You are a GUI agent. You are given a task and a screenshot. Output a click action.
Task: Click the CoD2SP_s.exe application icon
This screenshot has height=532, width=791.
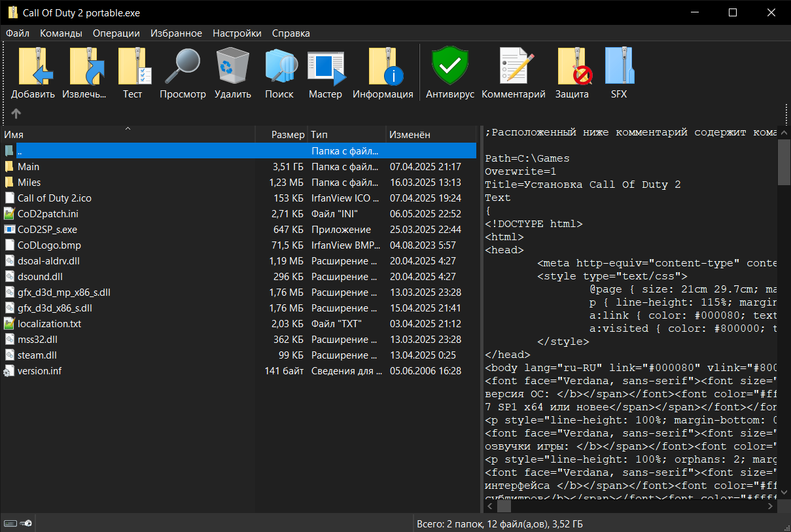[9, 230]
